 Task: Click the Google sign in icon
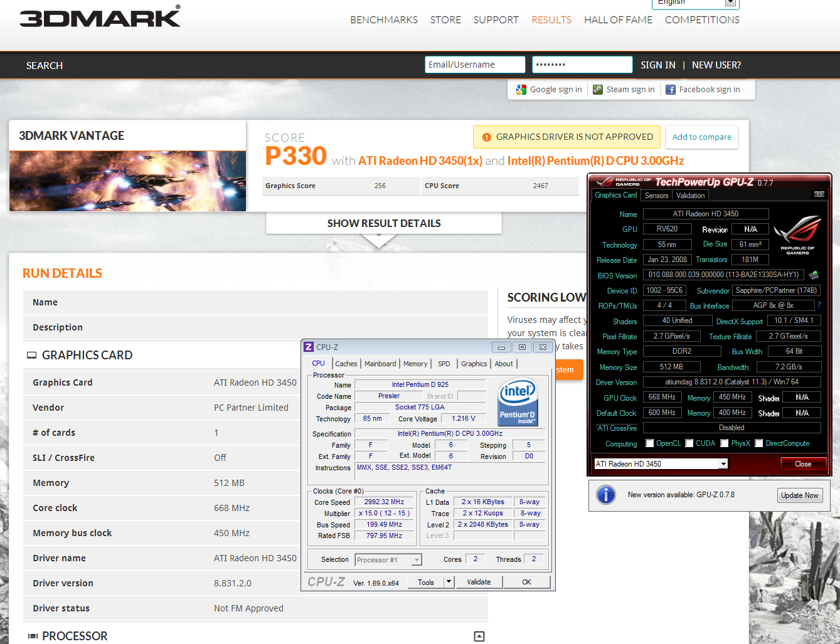[521, 90]
